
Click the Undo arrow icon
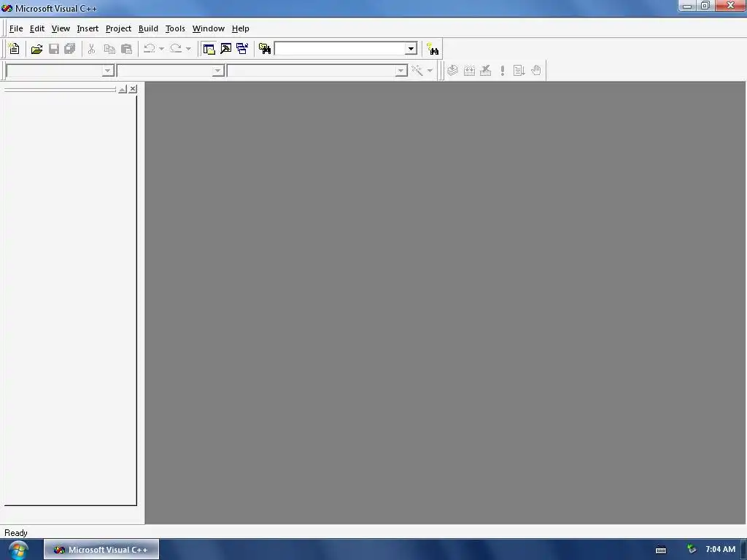coord(149,49)
